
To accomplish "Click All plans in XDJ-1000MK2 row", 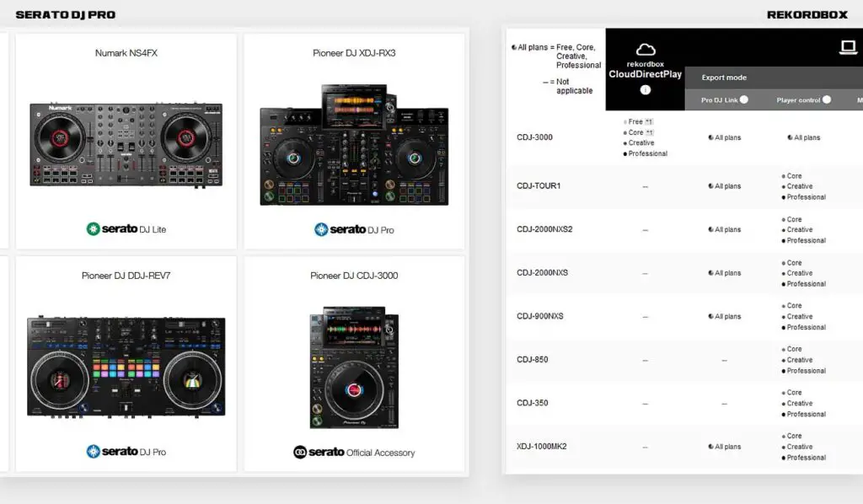I will coord(724,447).
